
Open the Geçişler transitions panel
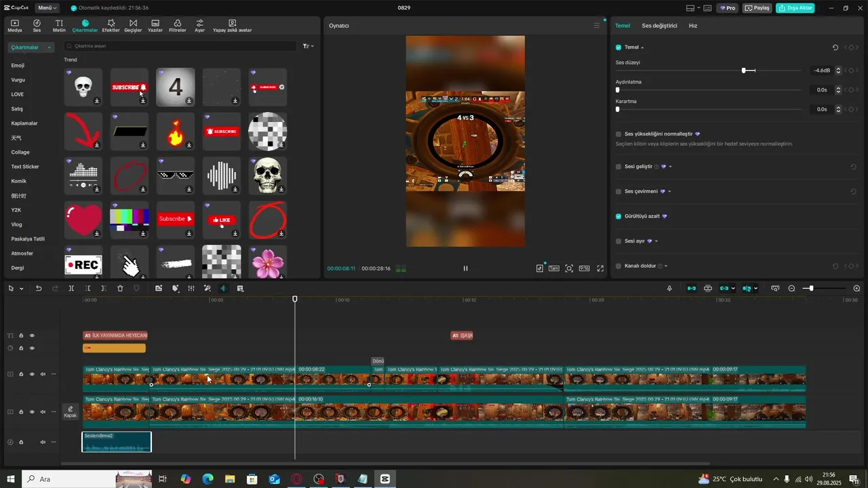(x=133, y=26)
